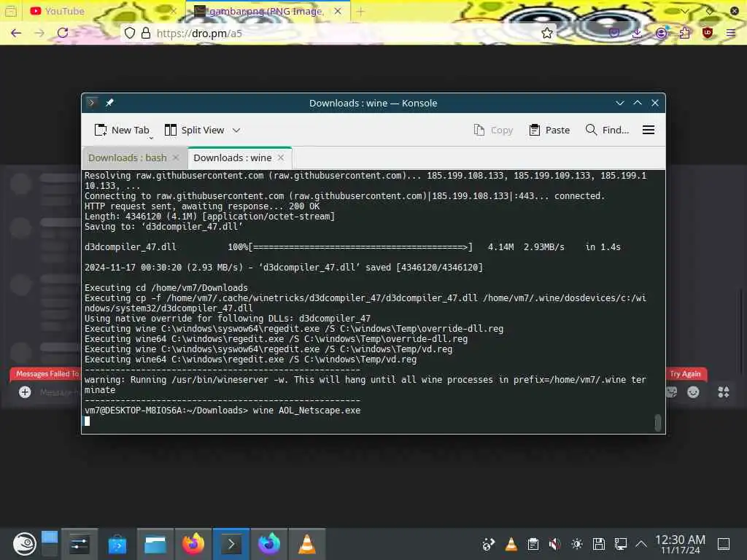Open the brightness tray icon
This screenshot has height=560, width=747.
pyautogui.click(x=577, y=544)
